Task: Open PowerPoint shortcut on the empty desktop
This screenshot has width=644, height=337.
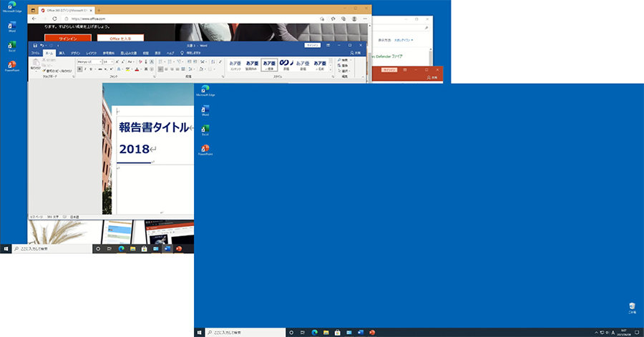Action: point(205,150)
